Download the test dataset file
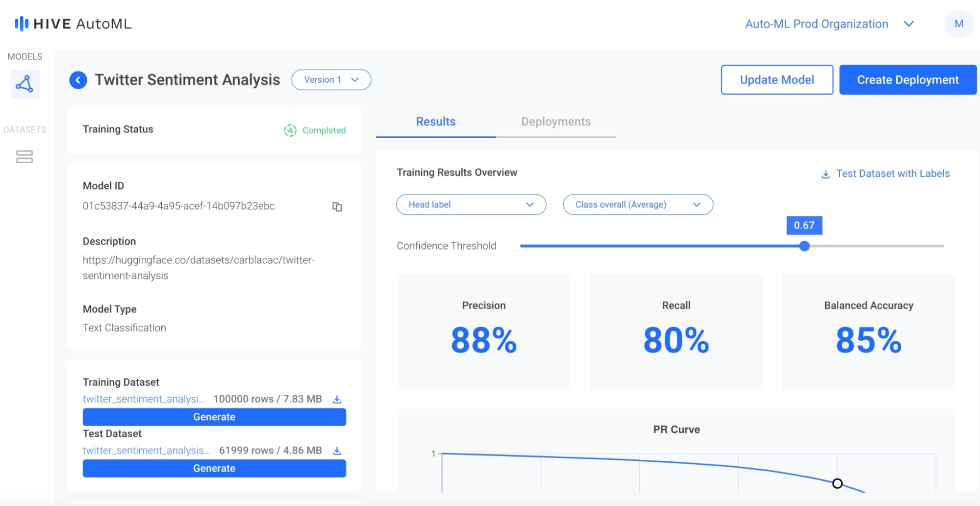Viewport: 980px width, 506px height. pyautogui.click(x=337, y=450)
